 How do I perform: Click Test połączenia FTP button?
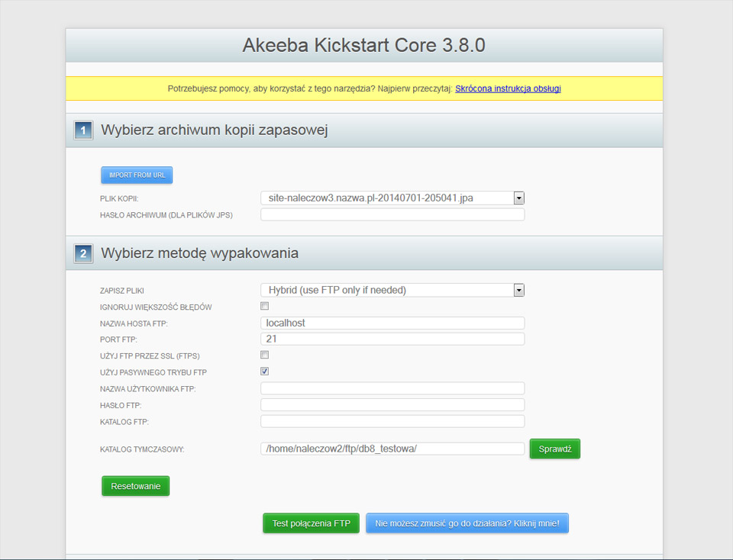(311, 523)
